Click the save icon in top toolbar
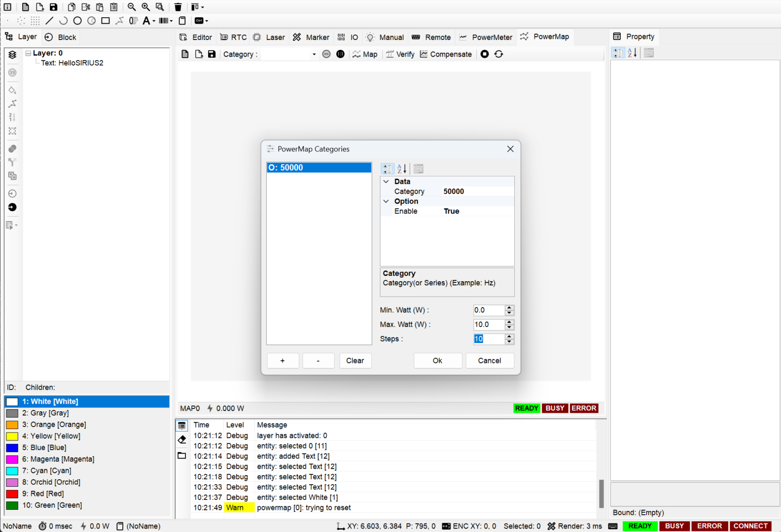The width and height of the screenshot is (781, 532). pos(53,7)
